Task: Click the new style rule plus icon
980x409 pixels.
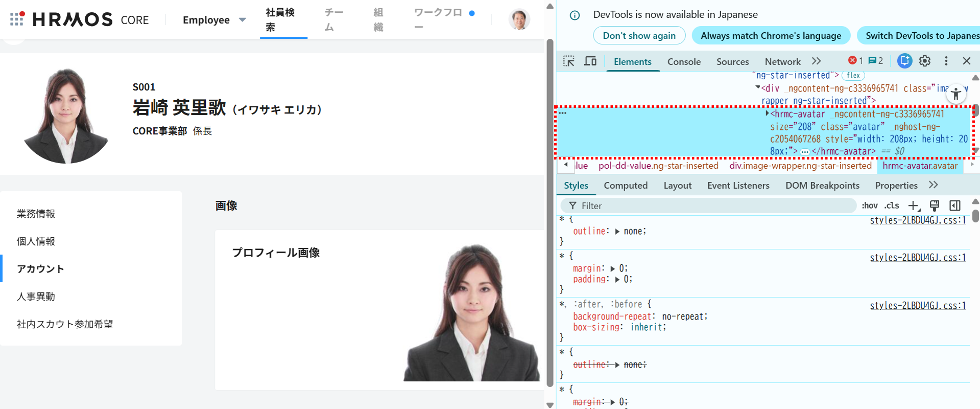Action: click(x=914, y=206)
